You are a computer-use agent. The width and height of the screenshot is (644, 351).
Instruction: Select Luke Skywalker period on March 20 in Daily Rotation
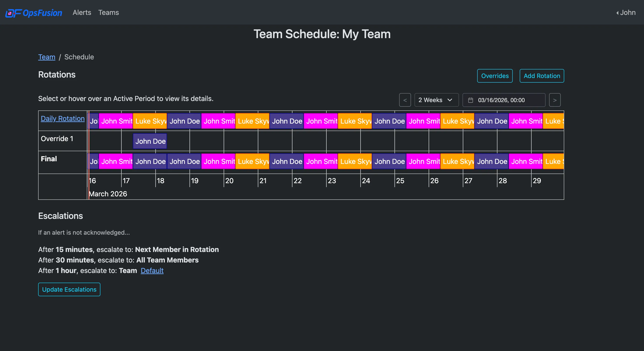click(252, 121)
